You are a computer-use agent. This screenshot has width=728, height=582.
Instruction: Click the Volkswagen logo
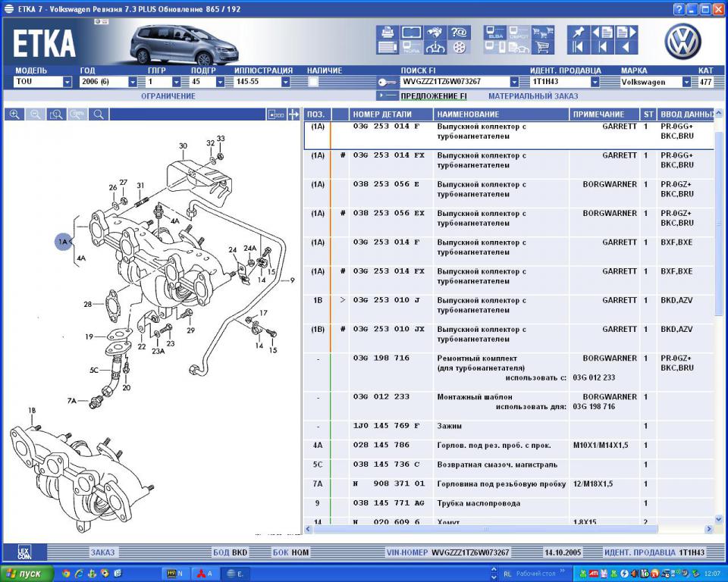pos(682,42)
